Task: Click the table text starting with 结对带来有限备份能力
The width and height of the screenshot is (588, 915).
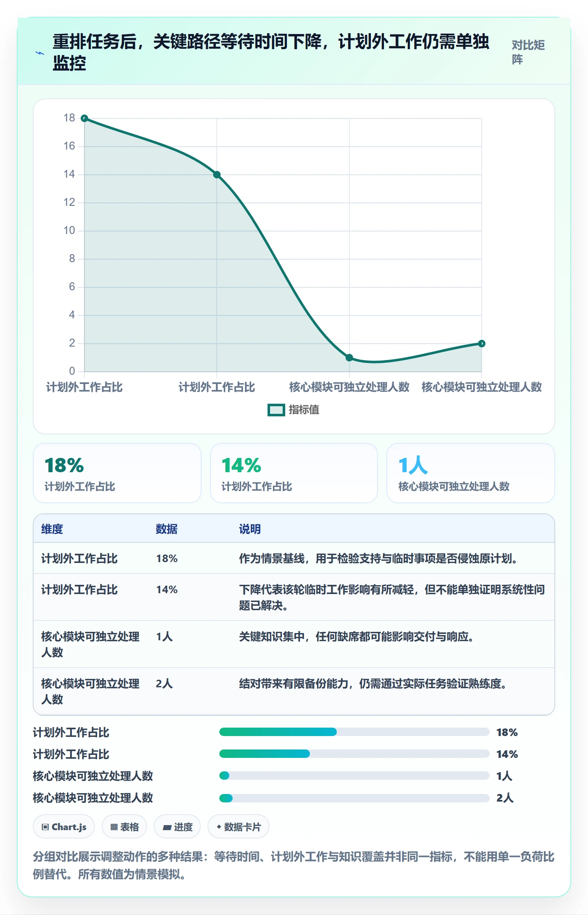Action: 373,684
